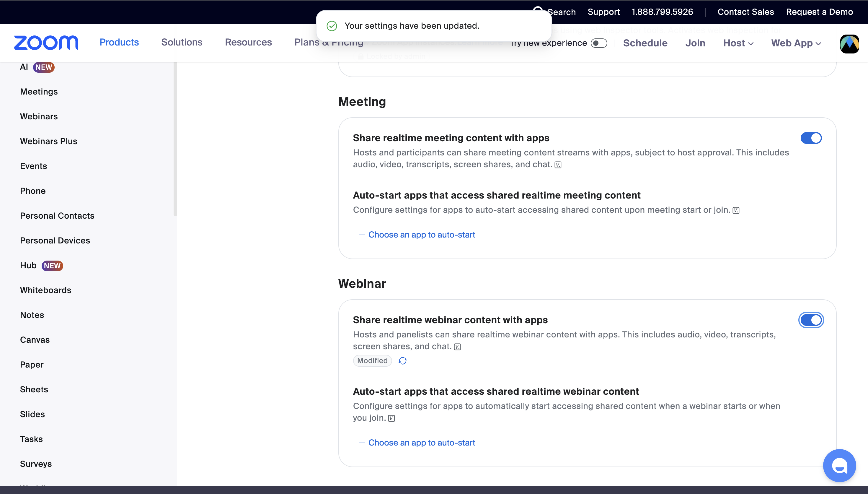Expand the Host dropdown

(x=738, y=43)
